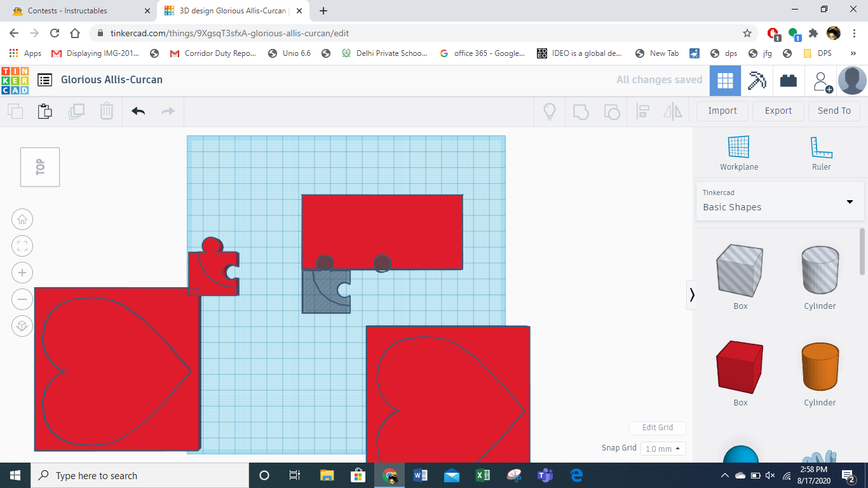Image resolution: width=868 pixels, height=488 pixels.
Task: Open the Blocks pickaxe mode
Action: pyautogui.click(x=757, y=81)
